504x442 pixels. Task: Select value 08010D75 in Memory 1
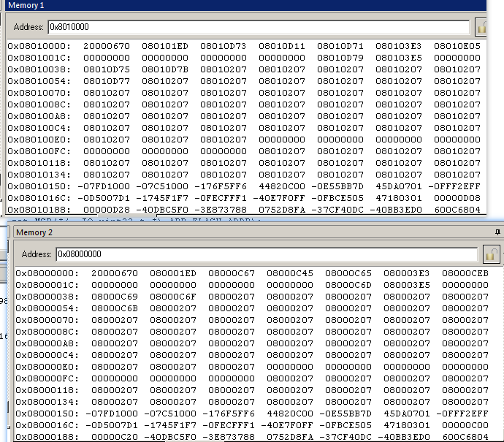(107, 69)
